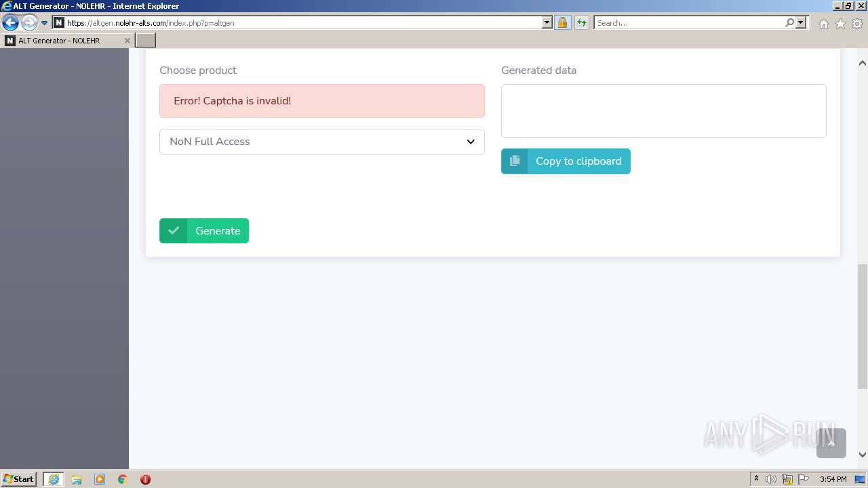Image resolution: width=868 pixels, height=488 pixels.
Task: Open the Favorites star icon
Action: click(x=840, y=24)
